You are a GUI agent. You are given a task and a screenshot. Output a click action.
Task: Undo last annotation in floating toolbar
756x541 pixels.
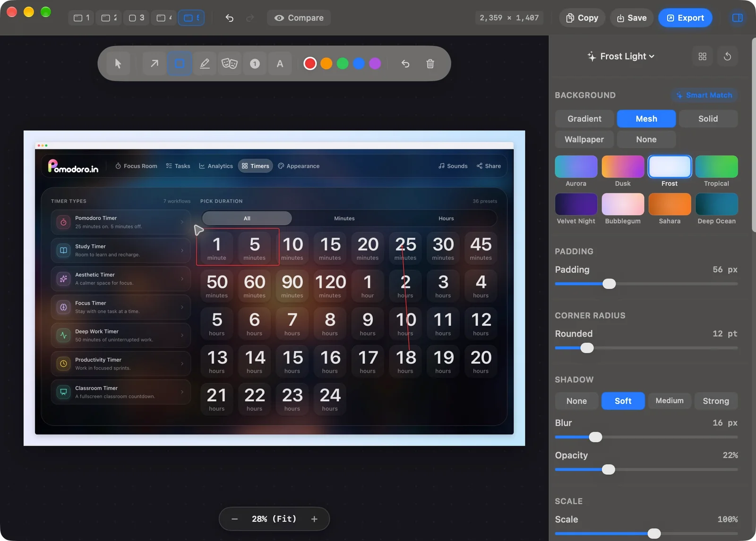tap(405, 63)
